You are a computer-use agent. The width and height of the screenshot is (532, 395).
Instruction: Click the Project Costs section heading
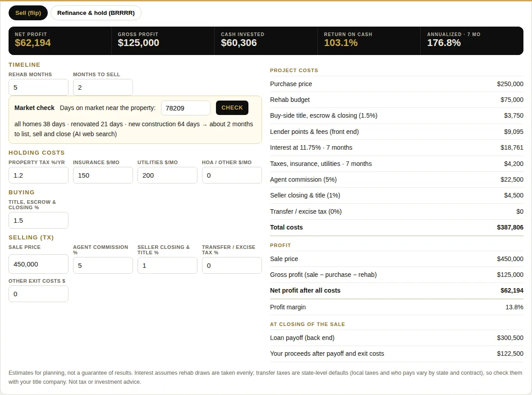294,70
